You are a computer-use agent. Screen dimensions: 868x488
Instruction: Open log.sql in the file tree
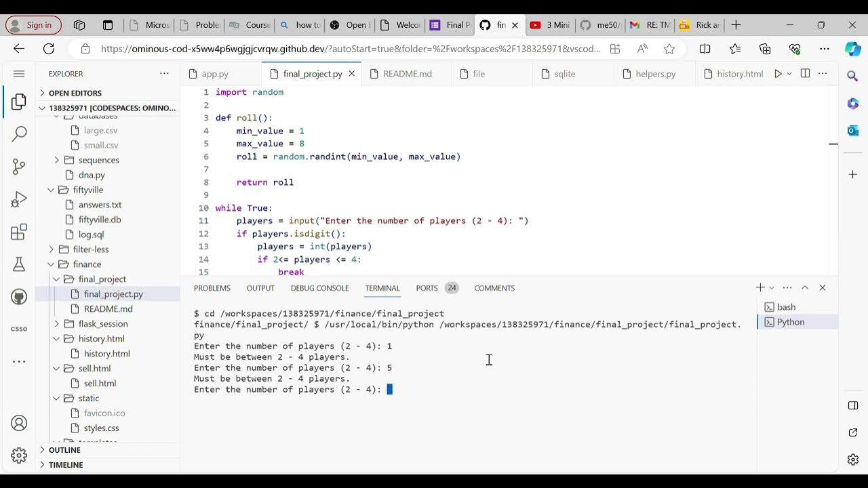[x=91, y=235]
